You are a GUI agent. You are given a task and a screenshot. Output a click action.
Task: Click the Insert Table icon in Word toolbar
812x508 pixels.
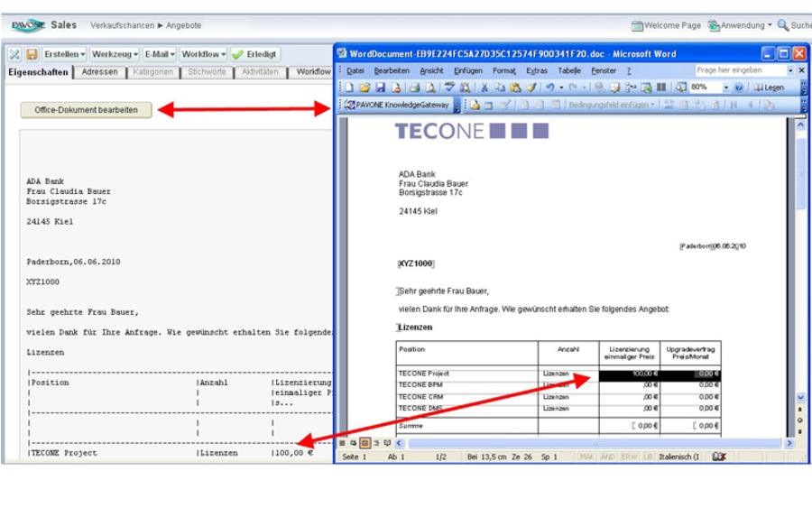pos(646,88)
